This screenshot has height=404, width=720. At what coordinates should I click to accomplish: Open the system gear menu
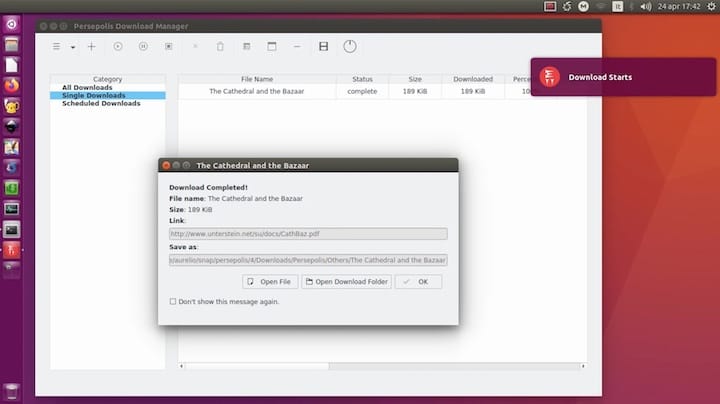711,6
